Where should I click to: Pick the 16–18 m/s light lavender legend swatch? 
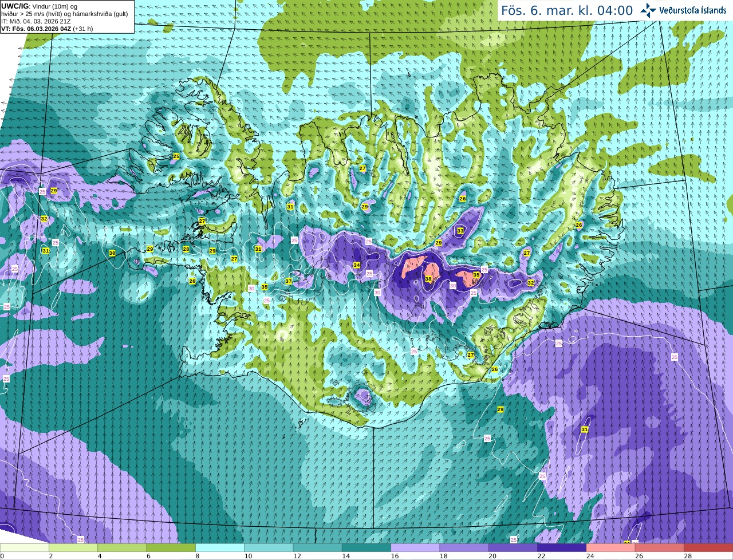pyautogui.click(x=415, y=547)
